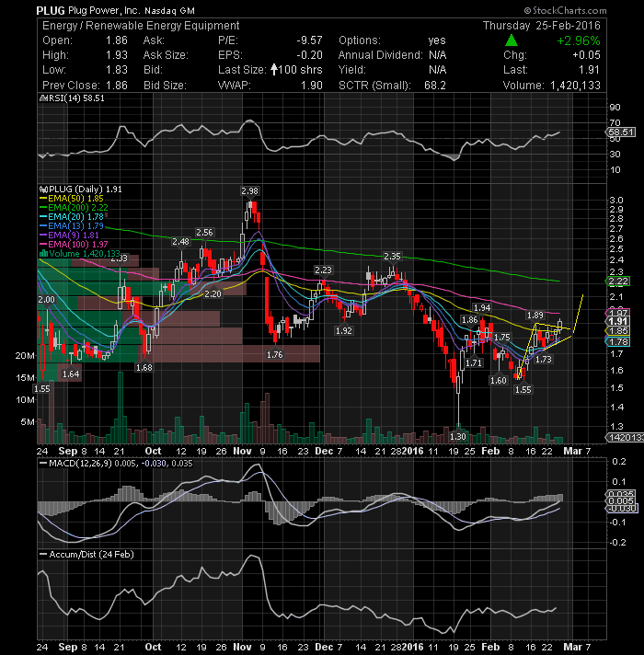The image size is (644, 655).
Task: Click the +2.96% change value
Action: point(579,40)
